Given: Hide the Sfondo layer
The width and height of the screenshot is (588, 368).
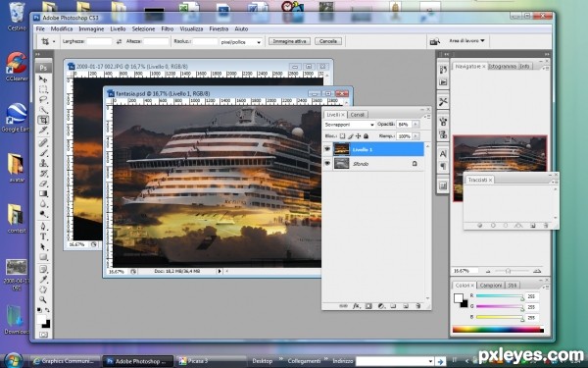Looking at the screenshot, I should [327, 163].
